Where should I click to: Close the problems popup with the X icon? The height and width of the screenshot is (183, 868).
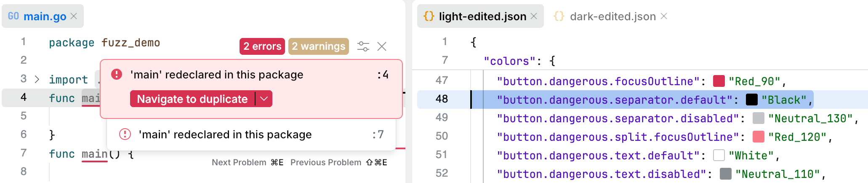pyautogui.click(x=382, y=46)
